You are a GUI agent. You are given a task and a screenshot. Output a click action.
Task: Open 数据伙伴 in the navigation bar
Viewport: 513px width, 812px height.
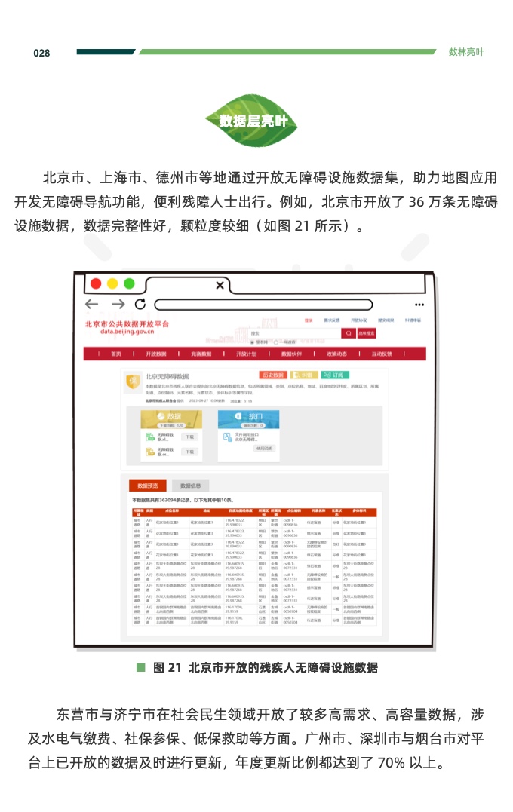[291, 354]
